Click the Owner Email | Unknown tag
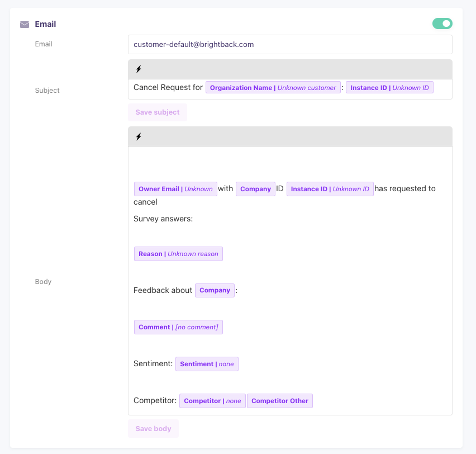 pos(175,188)
